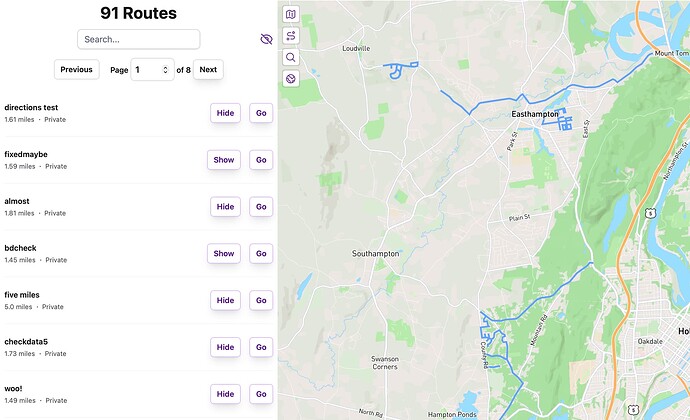
Task: Click the route path icon button
Action: coord(290,36)
